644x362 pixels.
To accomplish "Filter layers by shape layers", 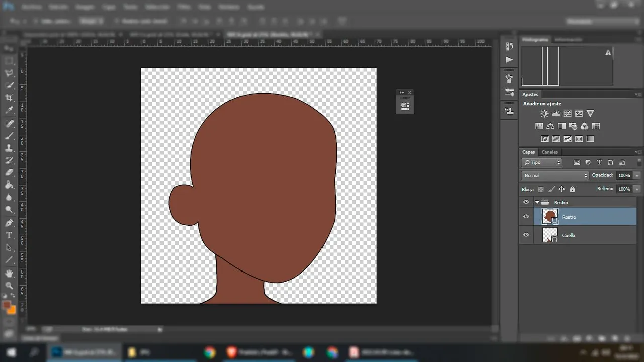I will click(610, 162).
